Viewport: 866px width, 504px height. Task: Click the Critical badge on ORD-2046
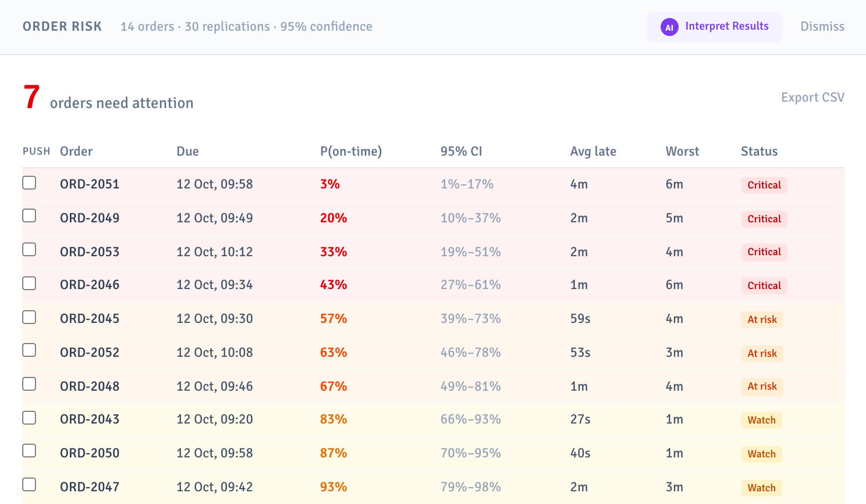coord(764,286)
